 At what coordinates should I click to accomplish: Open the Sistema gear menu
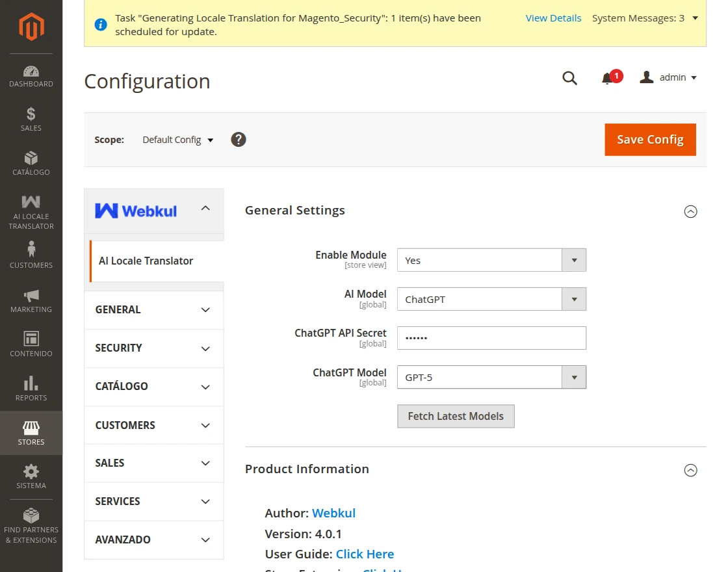click(31, 476)
